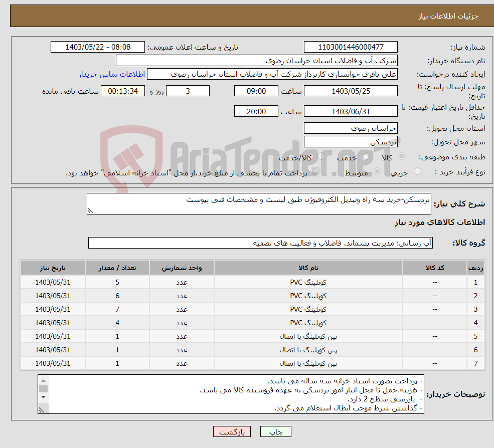This screenshot has width=494, height=448.
Task: Click scroll up arrow in buyer notes
Action: (x=44, y=381)
